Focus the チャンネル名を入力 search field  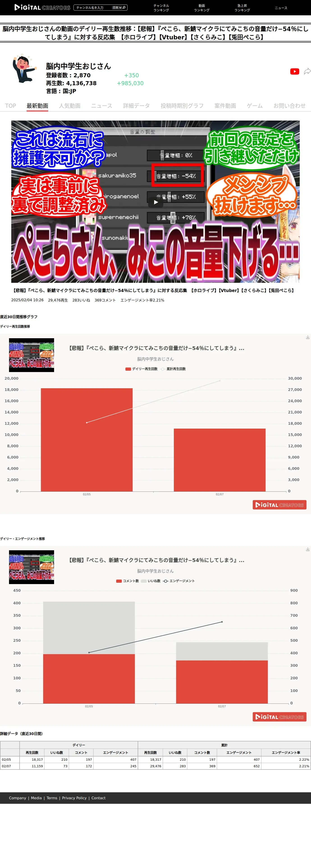point(93,7)
